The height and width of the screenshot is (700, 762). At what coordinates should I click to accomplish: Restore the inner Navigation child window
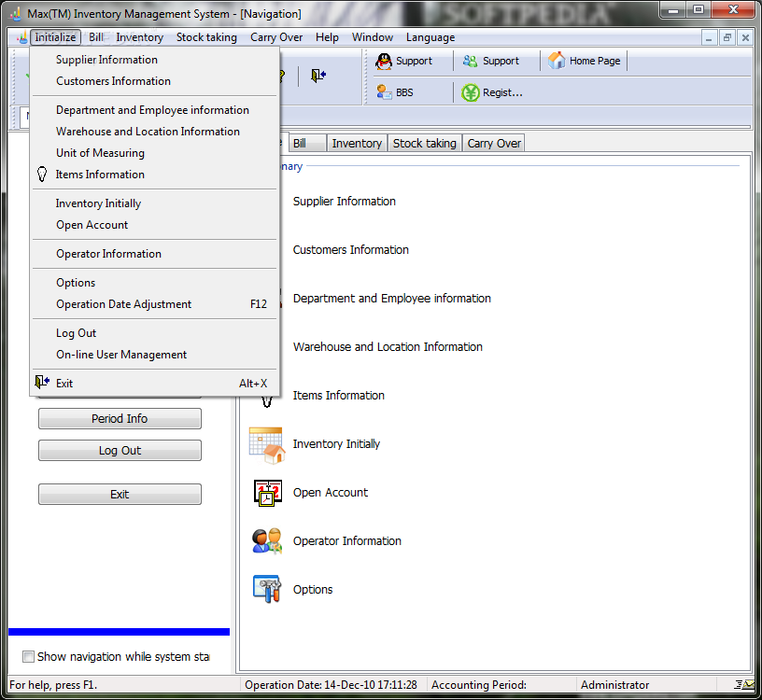pos(727,37)
